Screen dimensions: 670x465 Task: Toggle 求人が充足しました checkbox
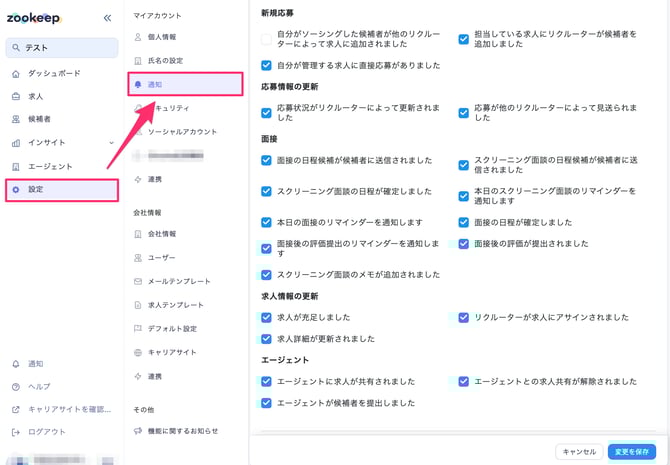pyautogui.click(x=266, y=317)
